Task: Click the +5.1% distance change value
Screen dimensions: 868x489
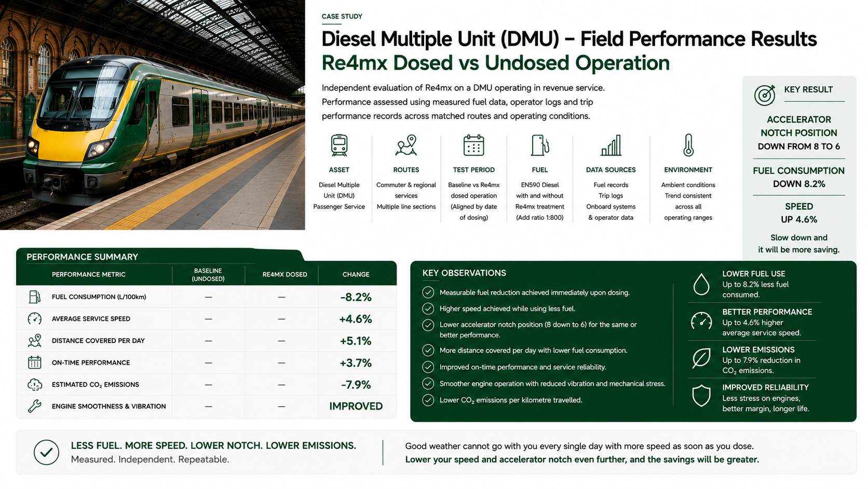Action: pos(356,341)
